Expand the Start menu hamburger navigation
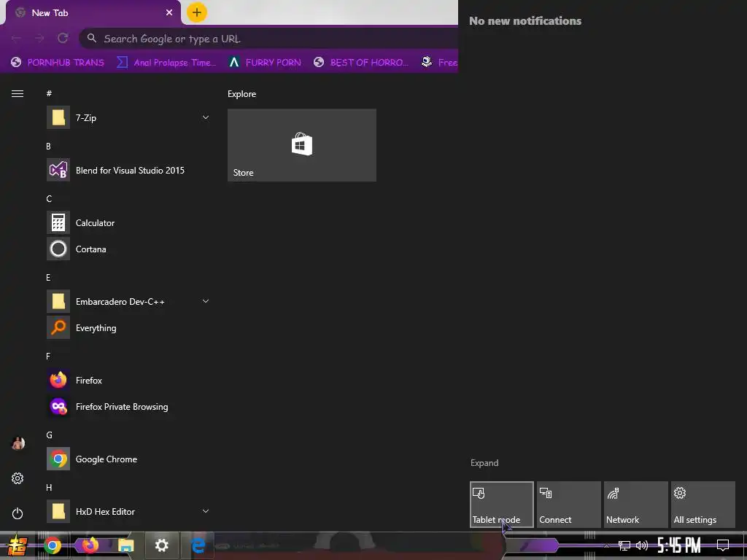Viewport: 747px width, 560px height. pos(18,94)
